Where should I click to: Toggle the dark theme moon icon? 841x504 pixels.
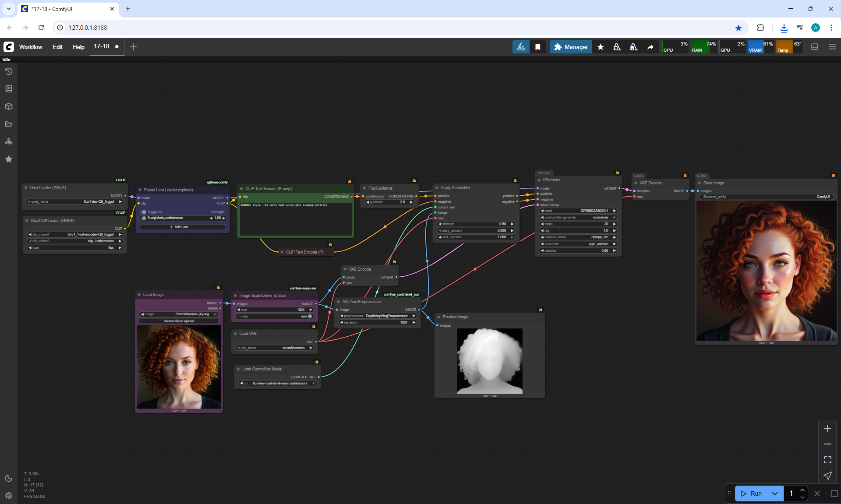(x=8, y=478)
